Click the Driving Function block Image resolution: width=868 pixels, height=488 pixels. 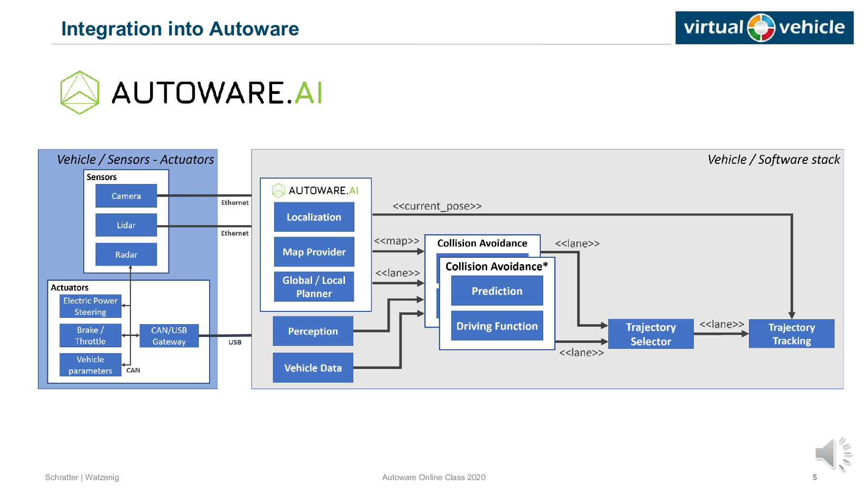click(x=497, y=326)
